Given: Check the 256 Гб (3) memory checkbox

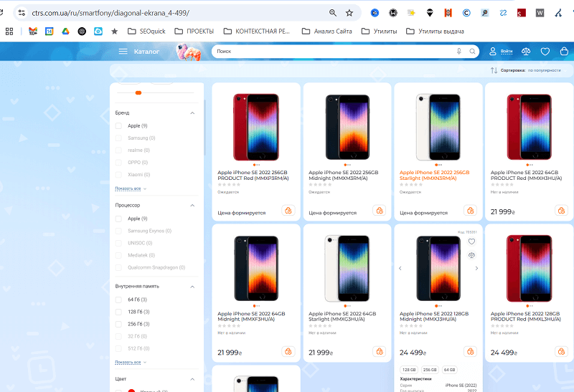Looking at the screenshot, I should click(118, 324).
